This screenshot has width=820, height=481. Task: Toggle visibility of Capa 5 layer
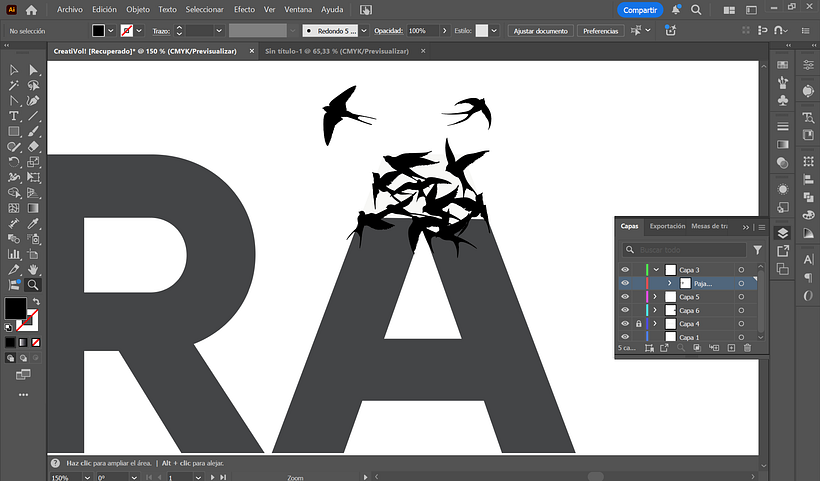[x=625, y=297]
